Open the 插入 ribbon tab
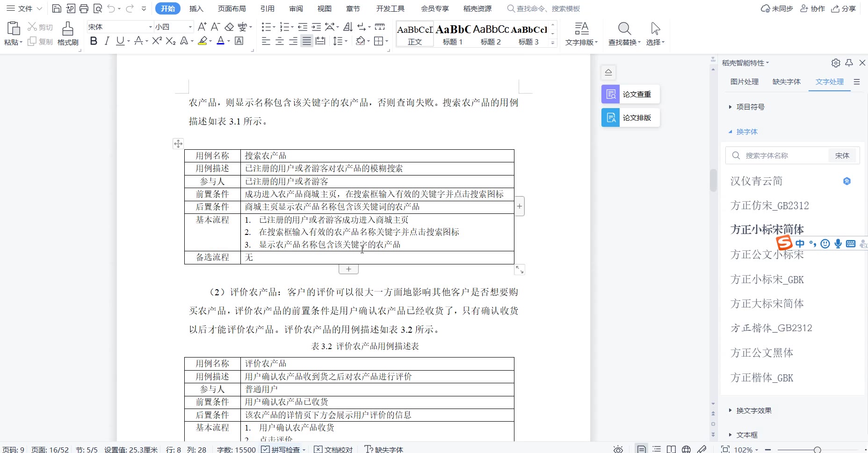The height and width of the screenshot is (453, 868). tap(196, 8)
